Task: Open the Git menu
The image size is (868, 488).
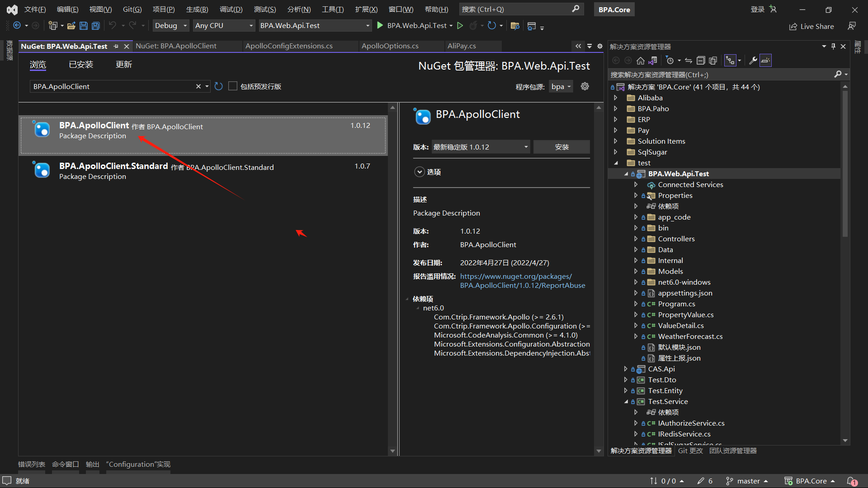Action: [x=132, y=9]
